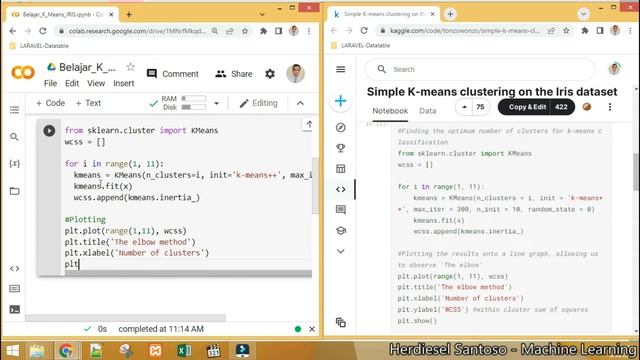
Task: Open Kaggle Code brackets icon
Action: [340, 189]
